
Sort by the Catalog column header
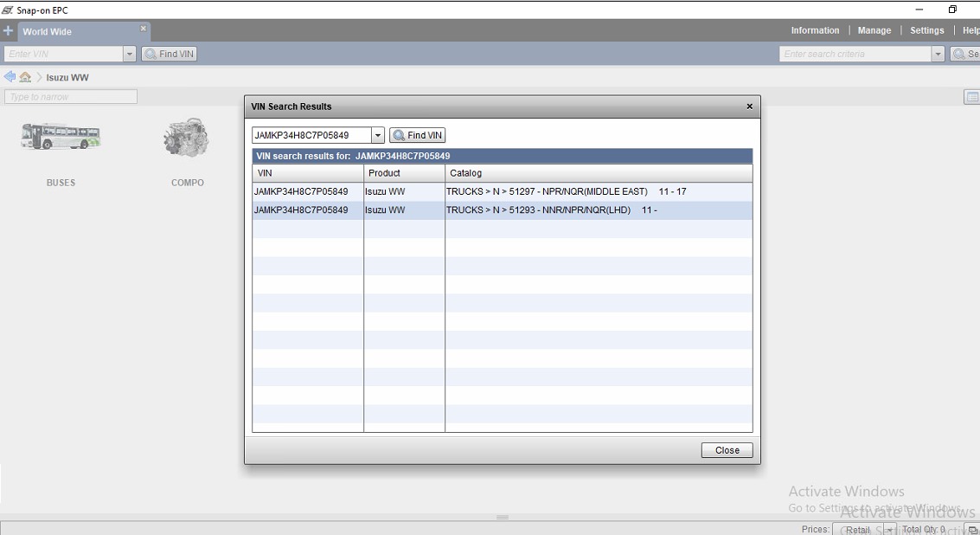(599, 173)
